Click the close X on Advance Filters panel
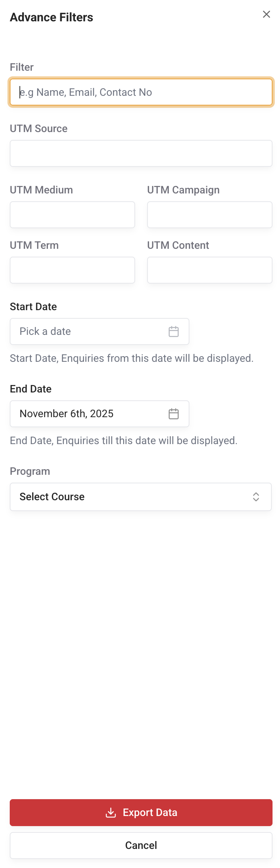 pos(266,15)
